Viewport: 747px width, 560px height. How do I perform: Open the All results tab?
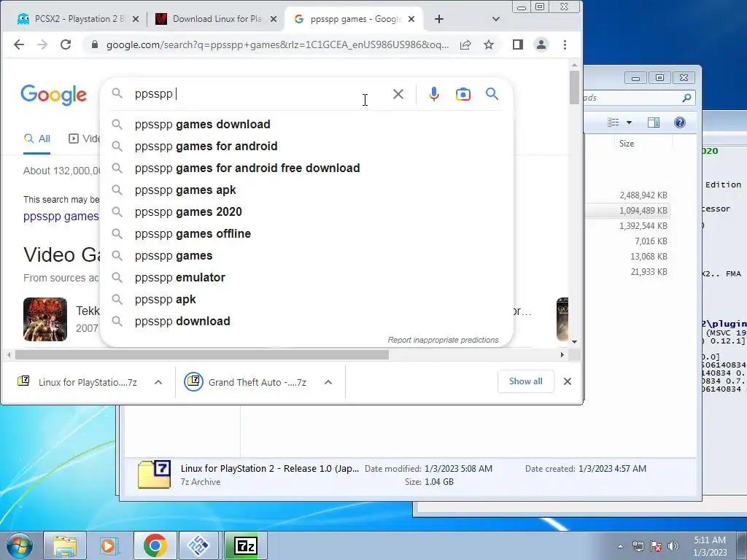pyautogui.click(x=37, y=139)
